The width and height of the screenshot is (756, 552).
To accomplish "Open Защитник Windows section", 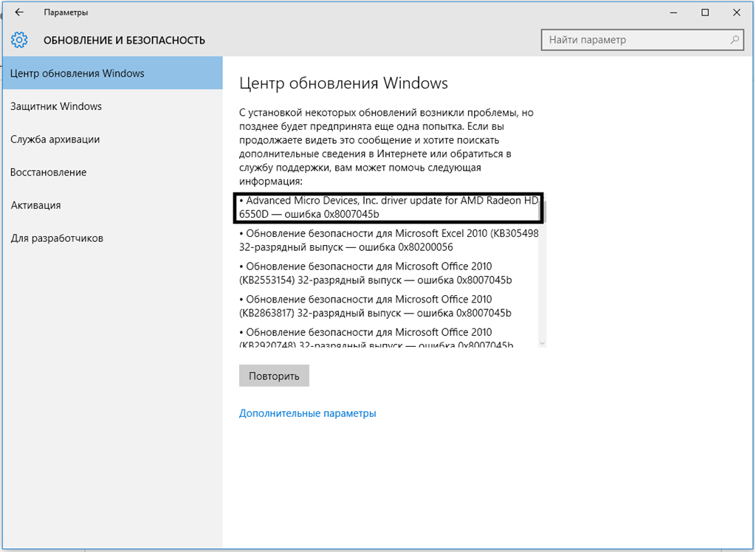I will [x=113, y=106].
